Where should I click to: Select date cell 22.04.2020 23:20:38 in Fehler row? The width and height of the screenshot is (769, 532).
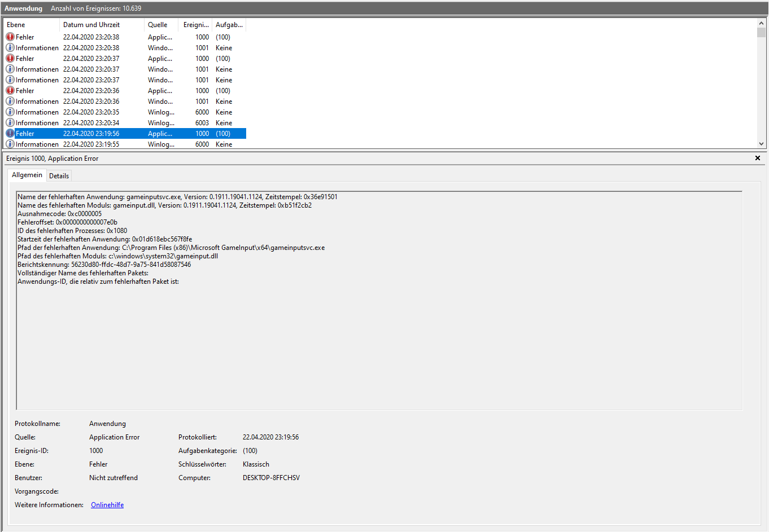[91, 37]
